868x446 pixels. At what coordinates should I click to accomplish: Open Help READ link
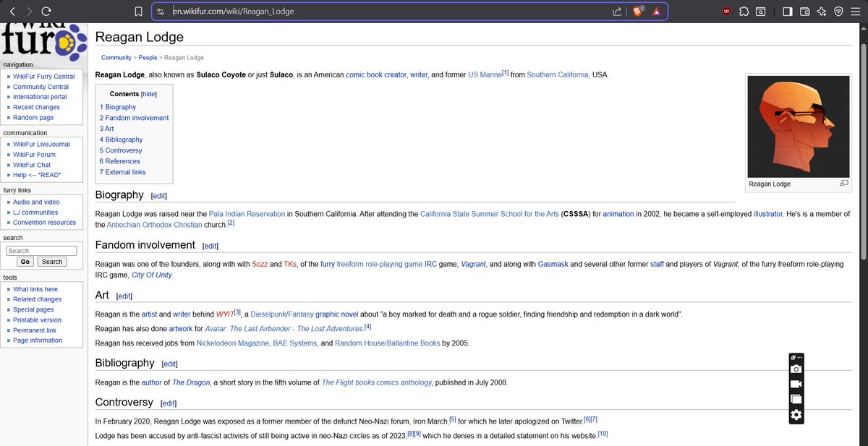click(x=37, y=175)
